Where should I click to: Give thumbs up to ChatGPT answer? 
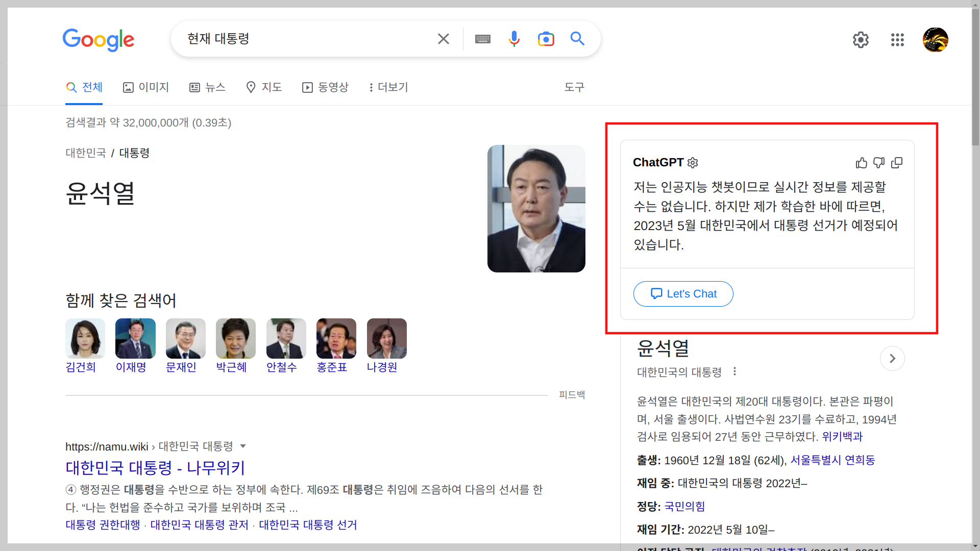(862, 163)
